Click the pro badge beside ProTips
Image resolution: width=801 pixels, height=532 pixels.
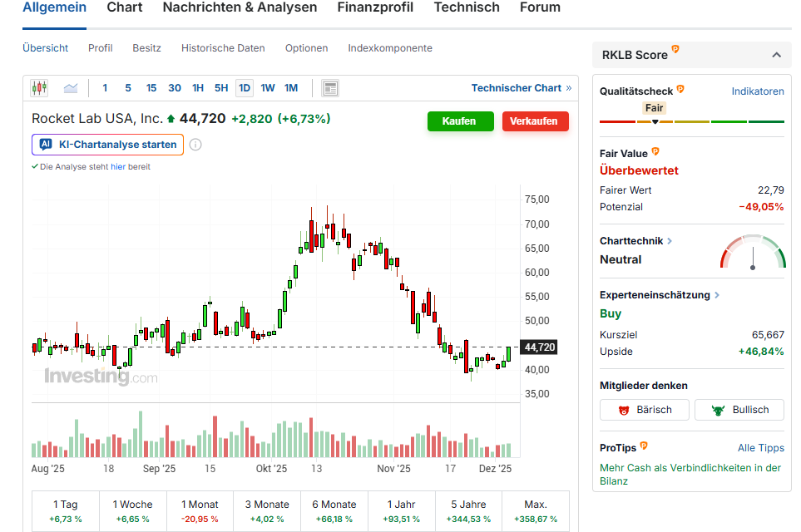click(x=644, y=446)
